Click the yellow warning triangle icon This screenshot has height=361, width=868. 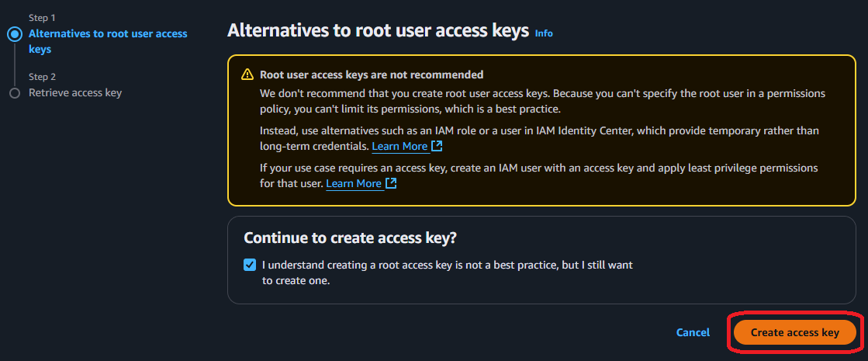pos(247,75)
